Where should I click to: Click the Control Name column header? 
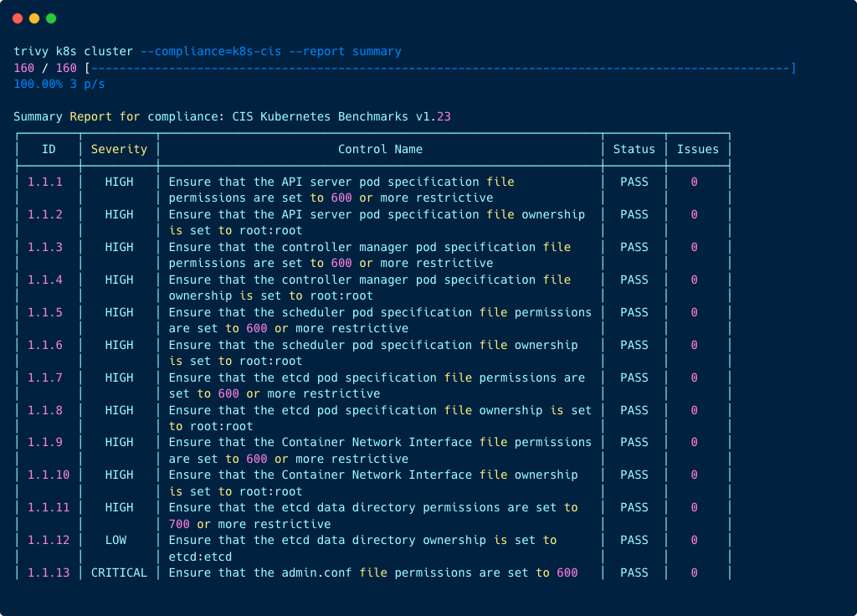point(380,149)
